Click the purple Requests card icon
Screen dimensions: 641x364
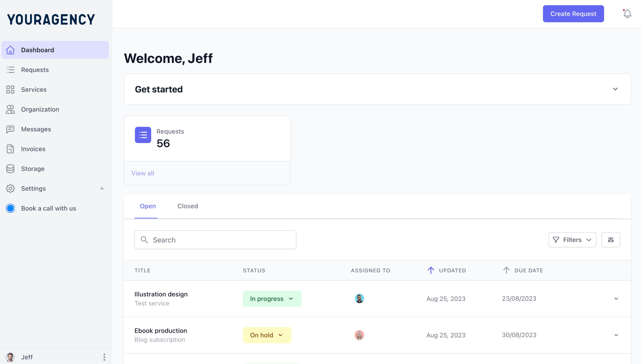coord(143,135)
